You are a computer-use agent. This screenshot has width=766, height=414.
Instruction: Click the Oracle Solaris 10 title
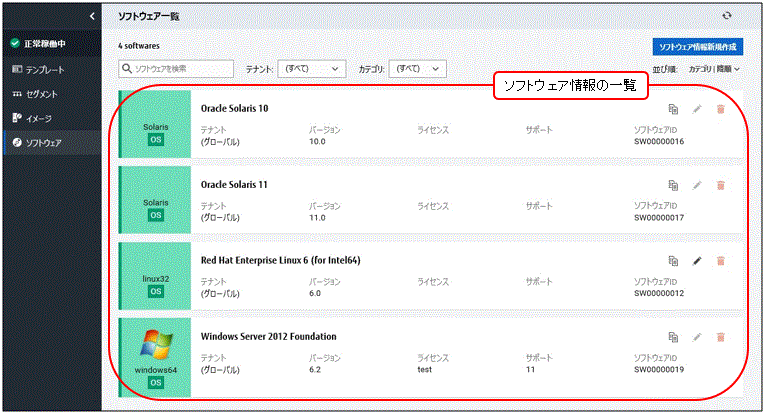[x=234, y=109]
